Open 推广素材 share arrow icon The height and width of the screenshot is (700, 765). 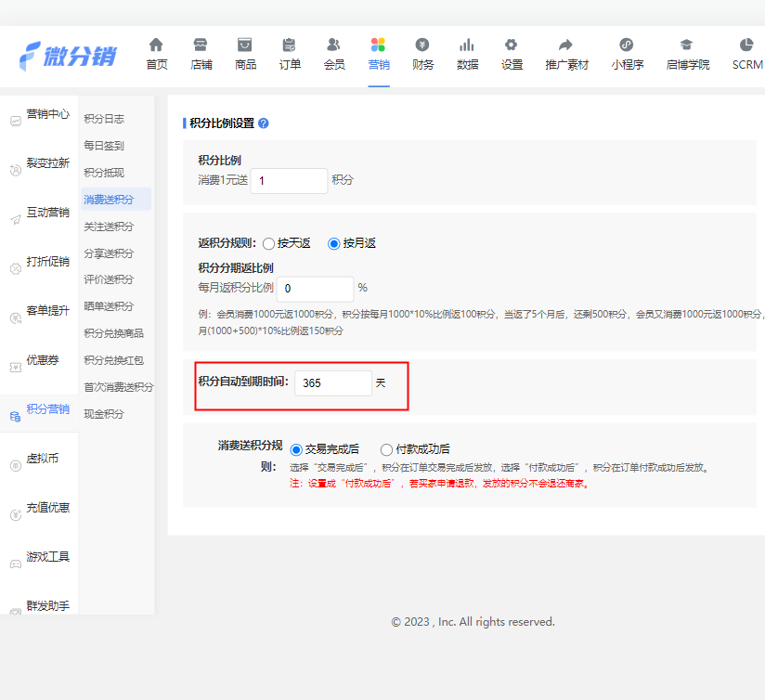click(566, 45)
